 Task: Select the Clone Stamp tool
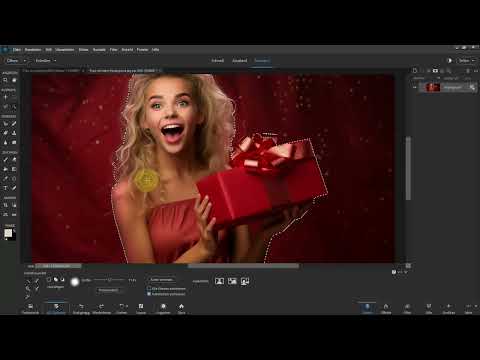click(x=14, y=133)
